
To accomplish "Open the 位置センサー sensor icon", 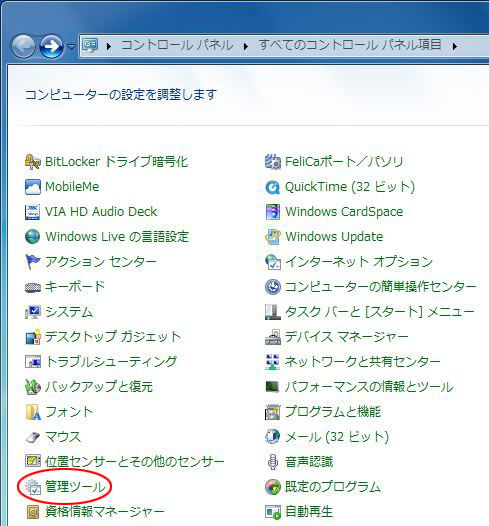I will click(x=33, y=462).
